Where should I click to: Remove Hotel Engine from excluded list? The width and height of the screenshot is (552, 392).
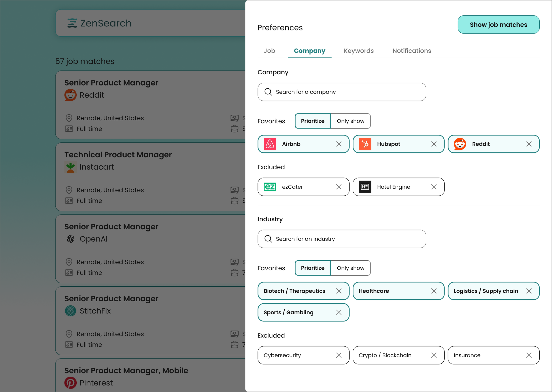click(x=434, y=187)
